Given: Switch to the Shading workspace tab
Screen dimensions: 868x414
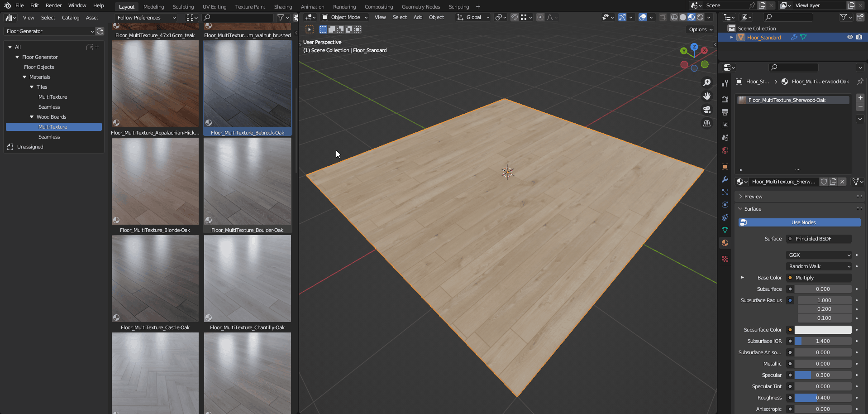Looking at the screenshot, I should point(283,7).
